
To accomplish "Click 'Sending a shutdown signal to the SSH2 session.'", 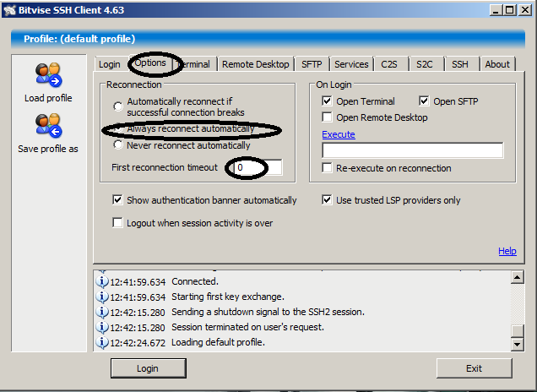I will 268,312.
